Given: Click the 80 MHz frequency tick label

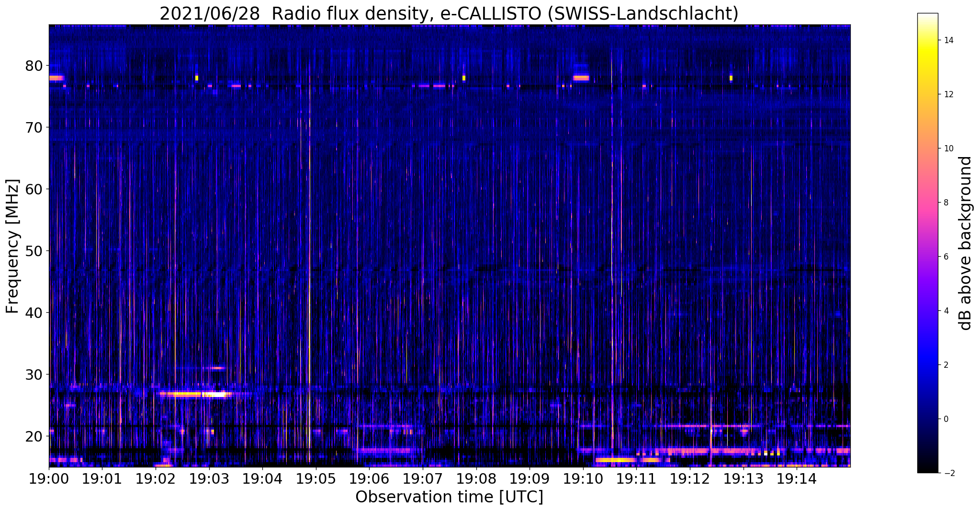Looking at the screenshot, I should point(34,66).
